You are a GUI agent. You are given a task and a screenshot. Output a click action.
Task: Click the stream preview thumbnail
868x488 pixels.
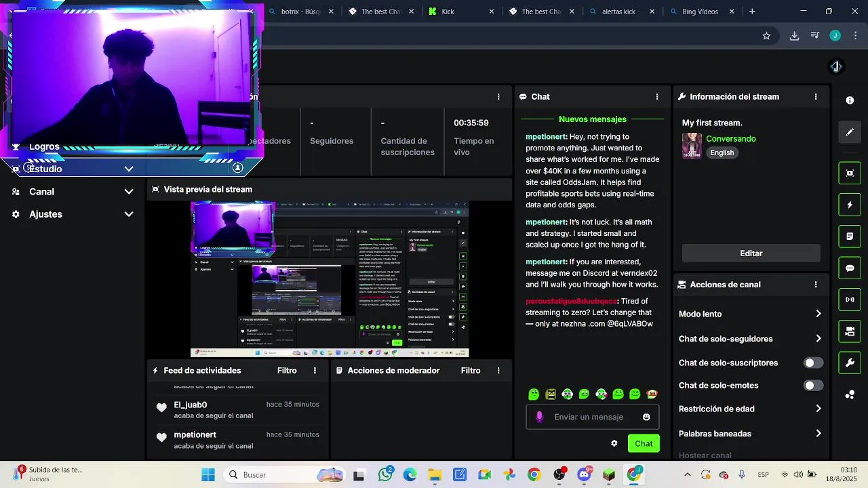tap(330, 279)
